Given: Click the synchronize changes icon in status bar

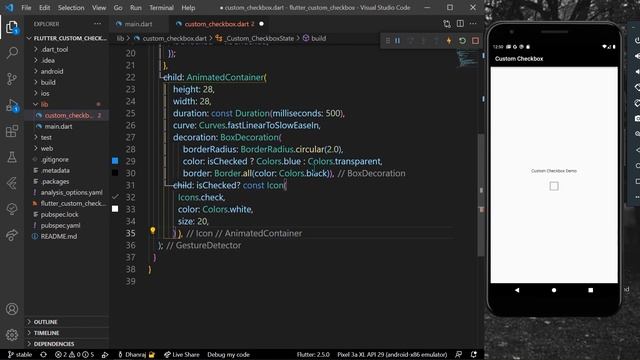Looking at the screenshot, I should click(43, 354).
